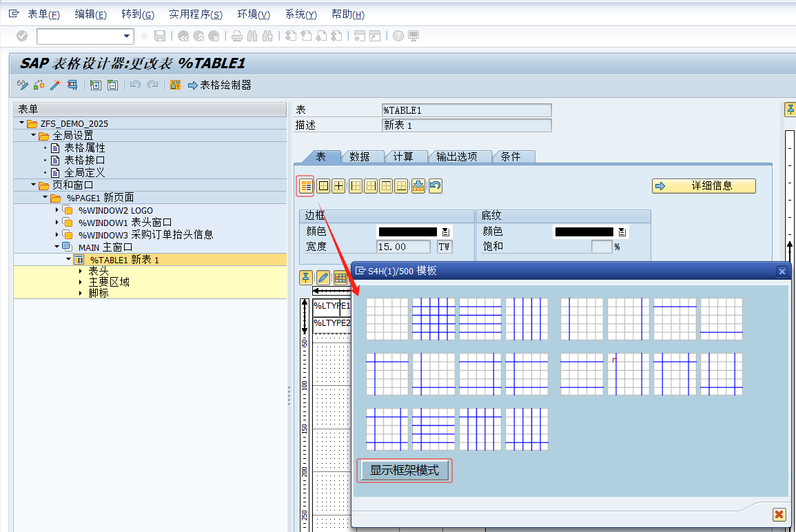Switch to the 输出选项 tab

(x=460, y=156)
